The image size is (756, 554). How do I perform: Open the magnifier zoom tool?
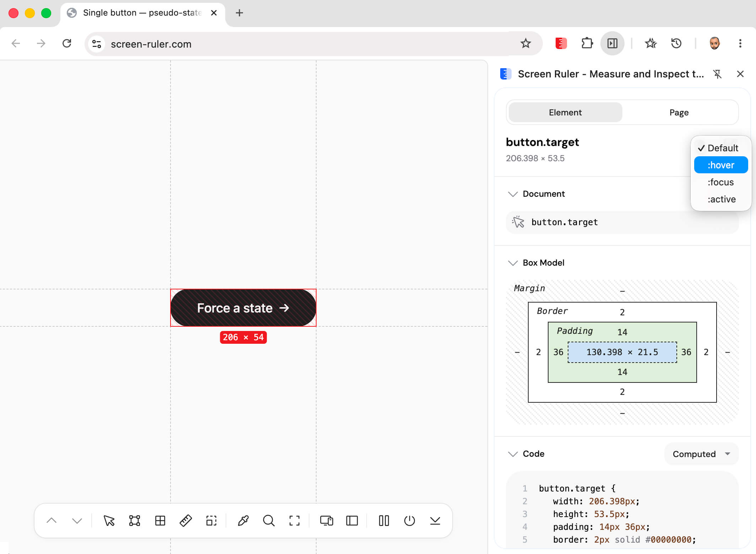click(x=269, y=521)
